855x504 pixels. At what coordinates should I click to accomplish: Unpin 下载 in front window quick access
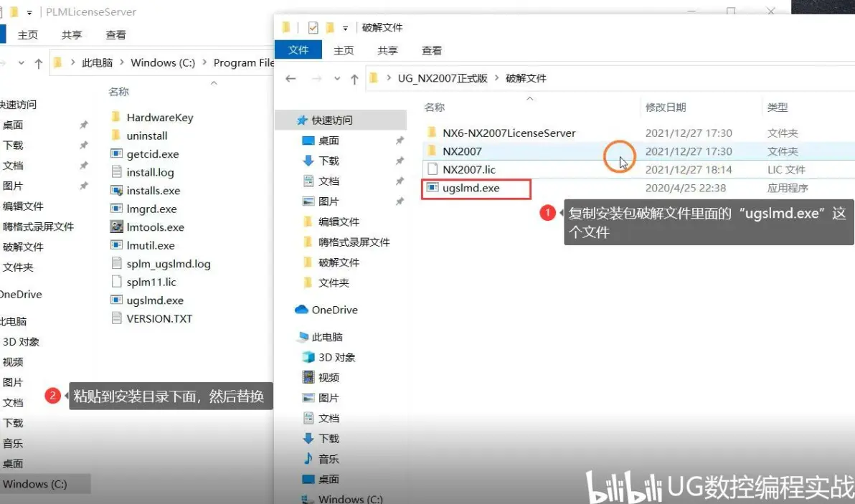[x=400, y=161]
